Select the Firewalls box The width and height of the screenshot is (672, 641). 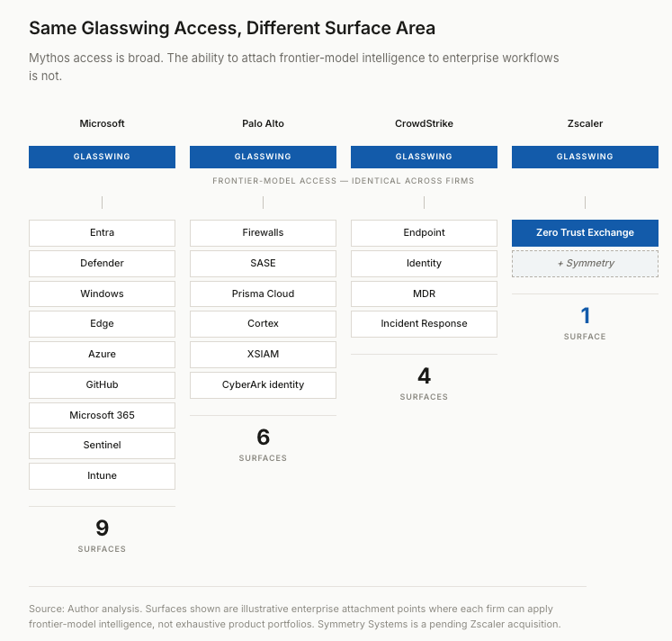[264, 233]
